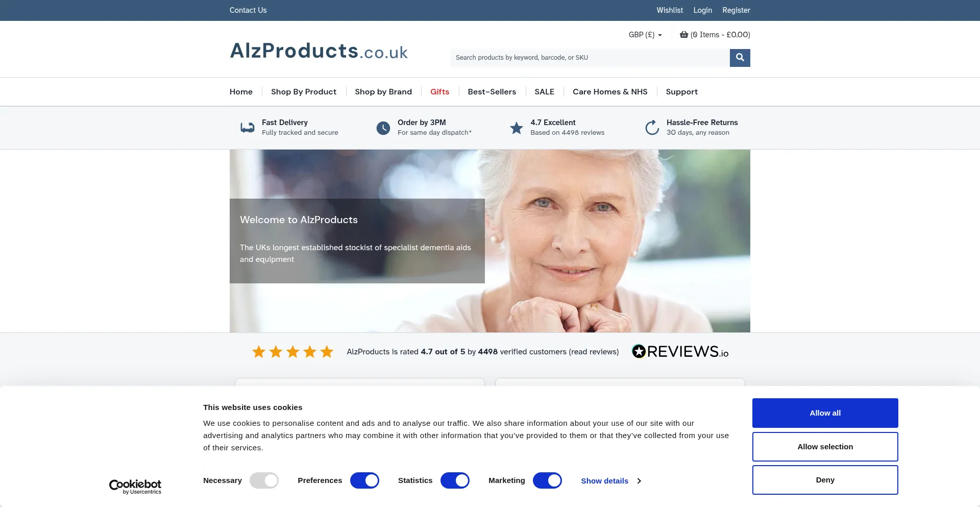
Task: Go to the Gifts menu item
Action: click(x=439, y=92)
